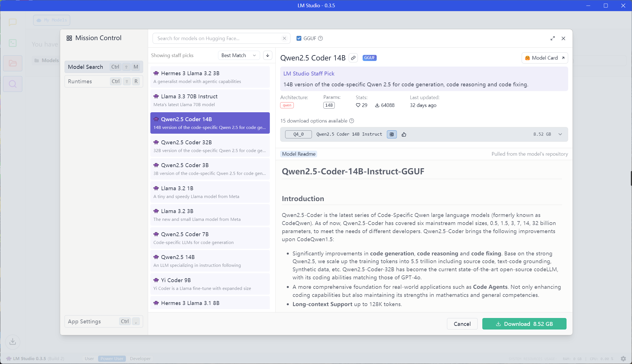Open the settings gear in the status bar
This screenshot has width=632, height=364.
pos(623,359)
